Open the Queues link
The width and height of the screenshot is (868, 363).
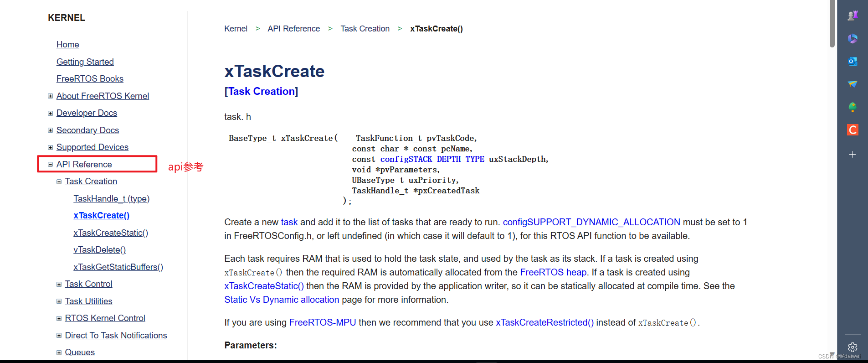(x=80, y=353)
